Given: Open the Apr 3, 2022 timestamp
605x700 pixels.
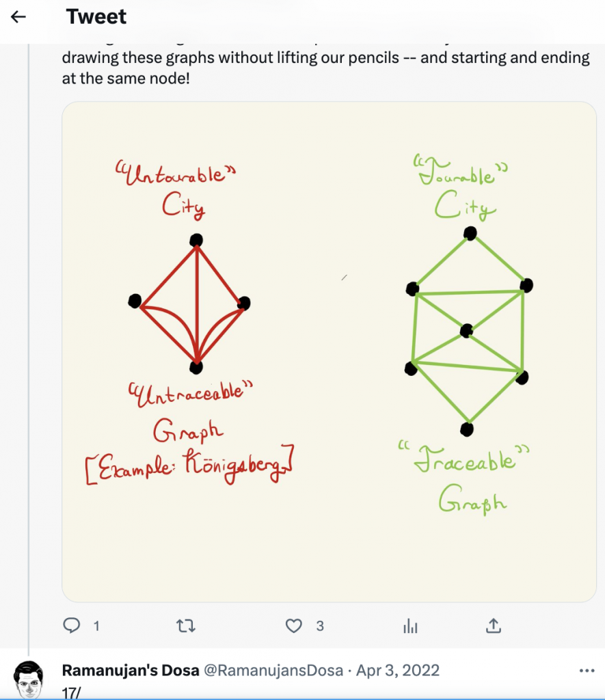Looking at the screenshot, I should coord(397,670).
